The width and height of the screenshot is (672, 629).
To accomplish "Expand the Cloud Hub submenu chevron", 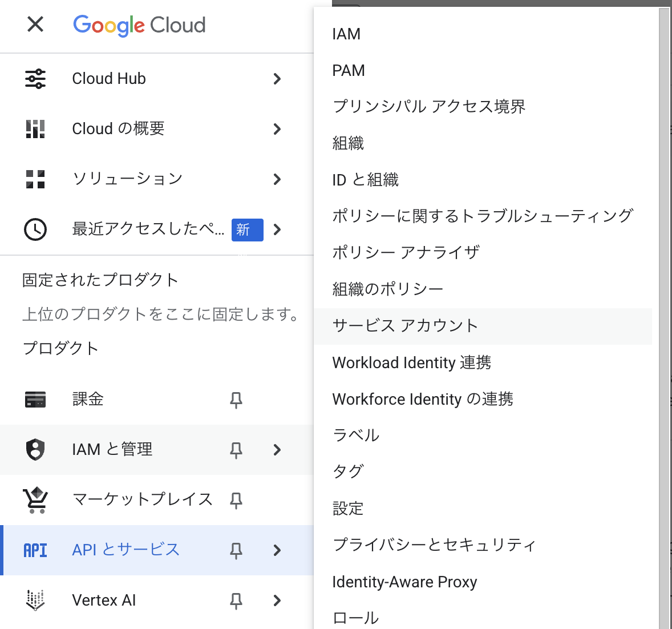I will pyautogui.click(x=277, y=79).
